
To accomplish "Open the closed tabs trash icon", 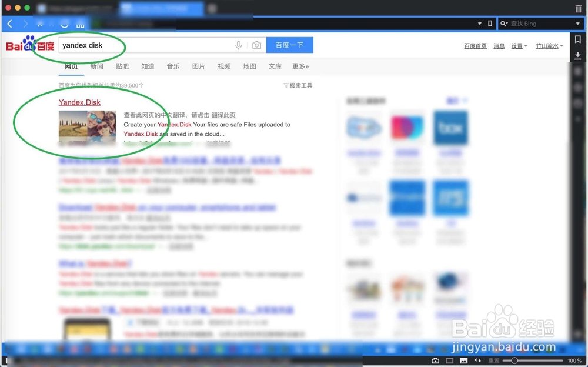I will [x=578, y=8].
